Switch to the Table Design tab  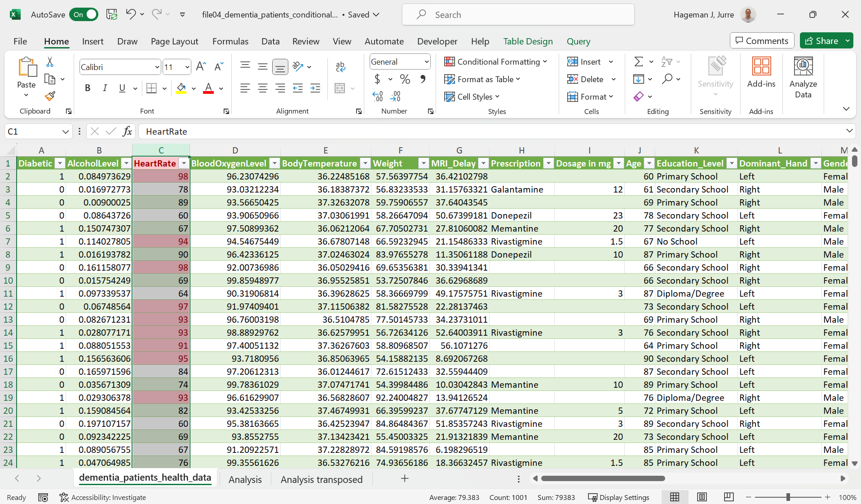[528, 41]
